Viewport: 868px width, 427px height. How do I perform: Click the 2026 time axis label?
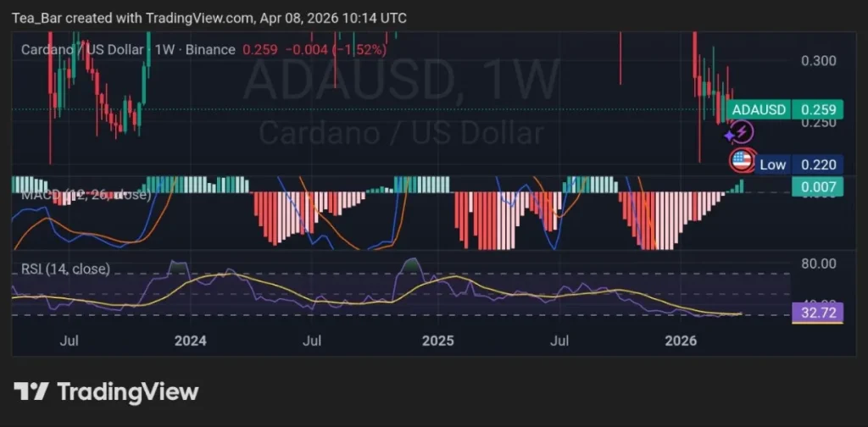click(x=682, y=341)
